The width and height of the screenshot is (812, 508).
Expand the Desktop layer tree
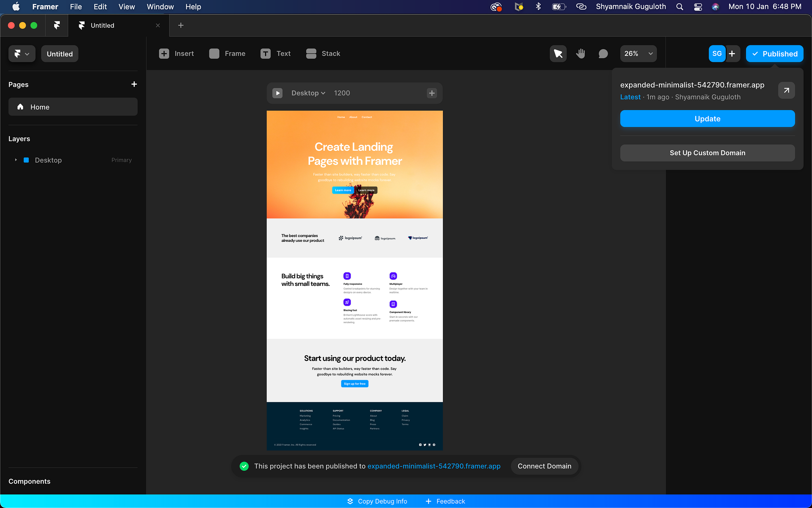point(16,160)
